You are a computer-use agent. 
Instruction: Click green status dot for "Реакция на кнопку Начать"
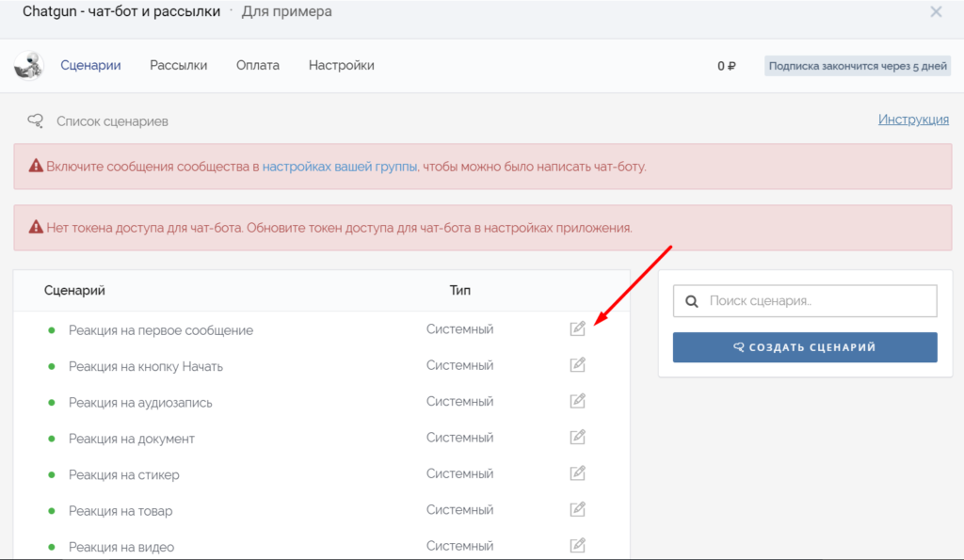point(52,366)
